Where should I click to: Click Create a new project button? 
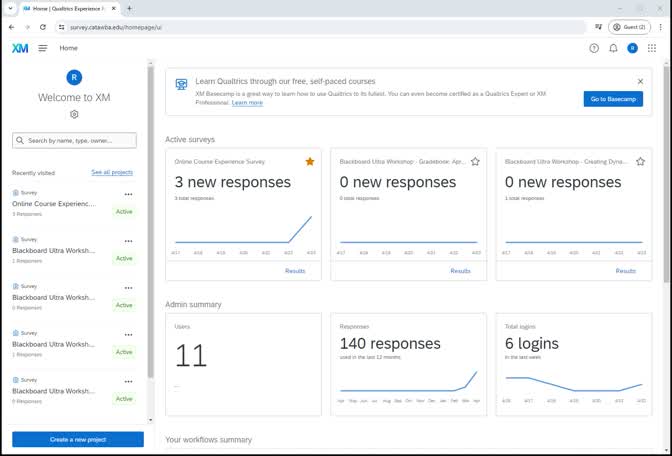[78, 439]
